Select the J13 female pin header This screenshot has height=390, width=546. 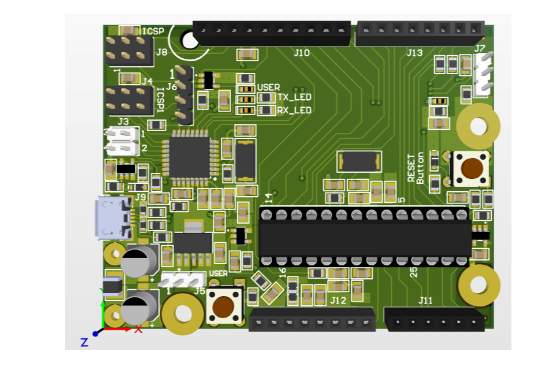click(x=420, y=33)
